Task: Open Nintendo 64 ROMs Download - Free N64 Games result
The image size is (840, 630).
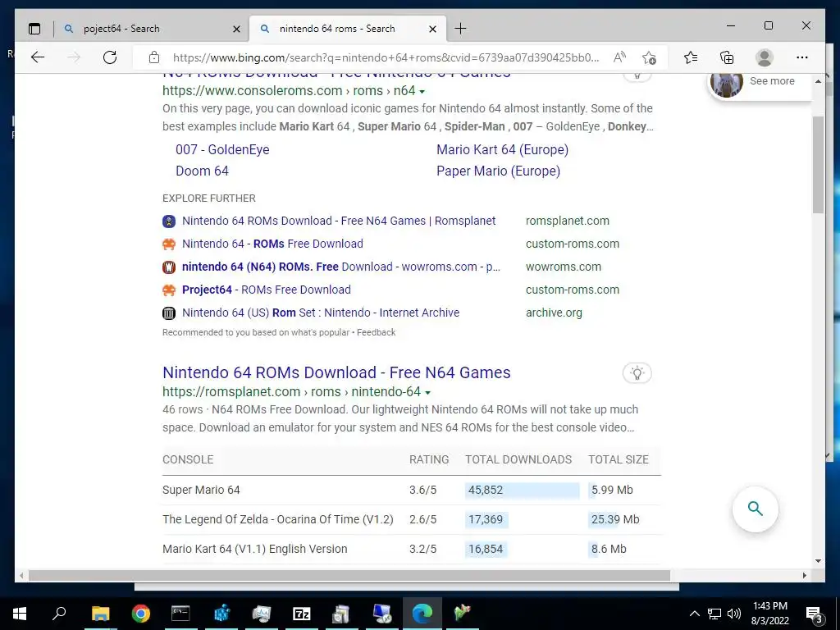Action: point(336,372)
